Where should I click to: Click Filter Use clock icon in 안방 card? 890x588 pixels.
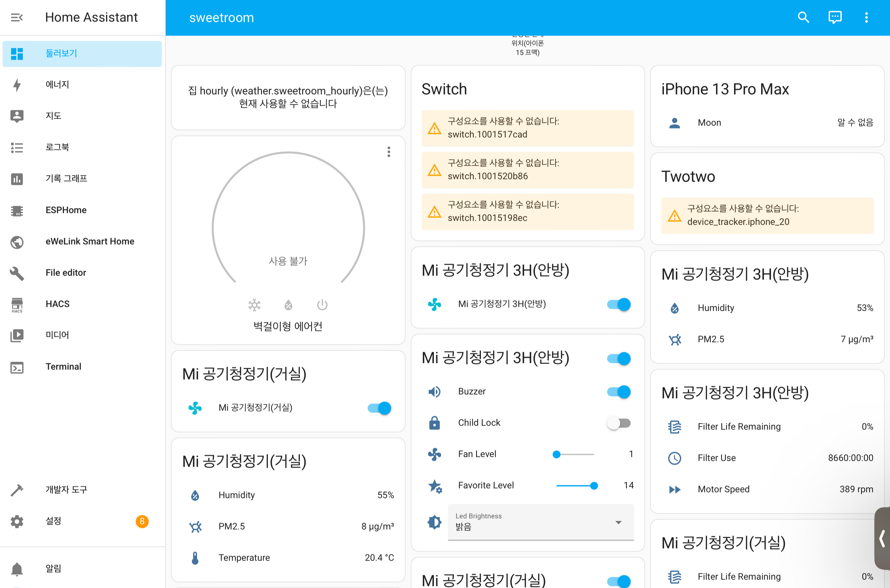tap(674, 458)
